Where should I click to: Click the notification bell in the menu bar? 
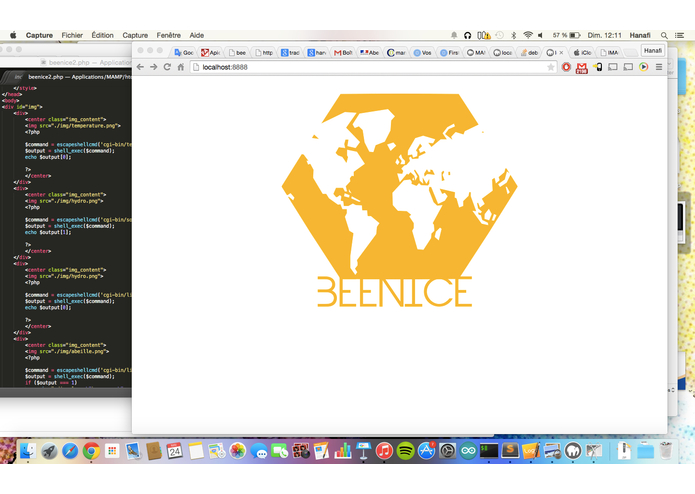454,35
